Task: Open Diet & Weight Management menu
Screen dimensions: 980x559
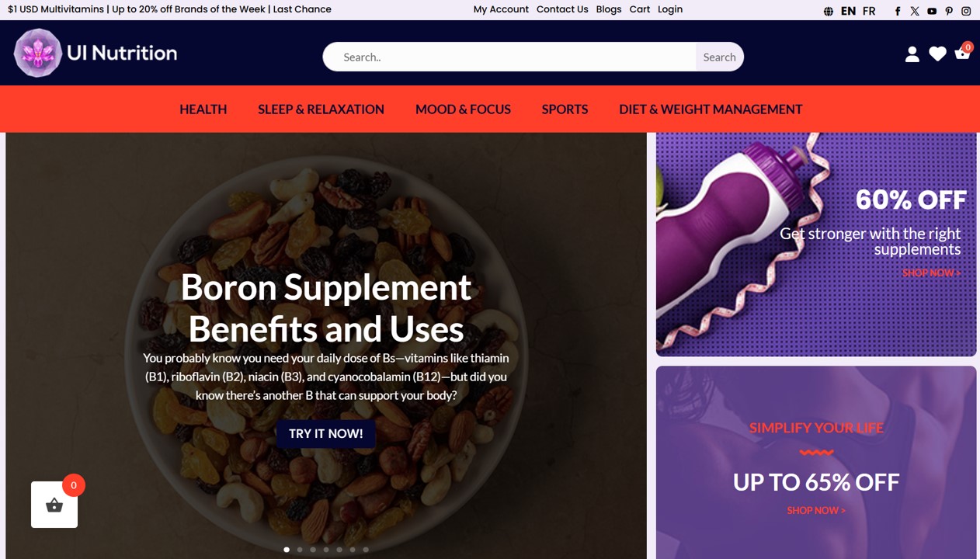Action: coord(711,109)
